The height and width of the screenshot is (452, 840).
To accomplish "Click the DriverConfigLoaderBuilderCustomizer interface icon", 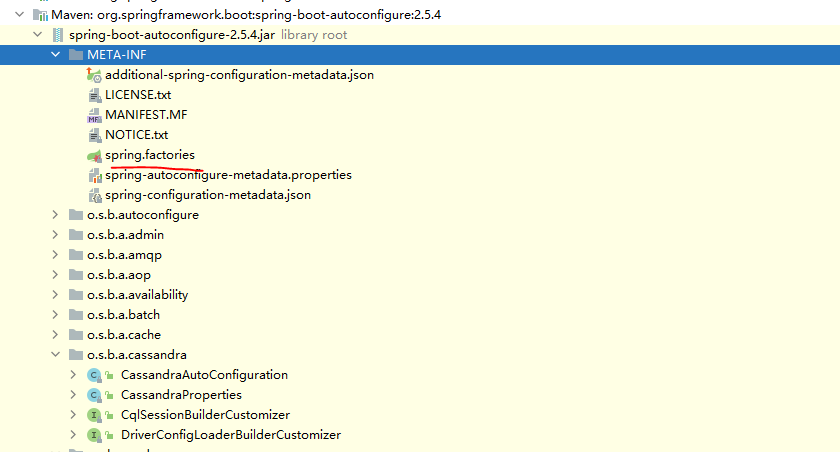I will [94, 435].
